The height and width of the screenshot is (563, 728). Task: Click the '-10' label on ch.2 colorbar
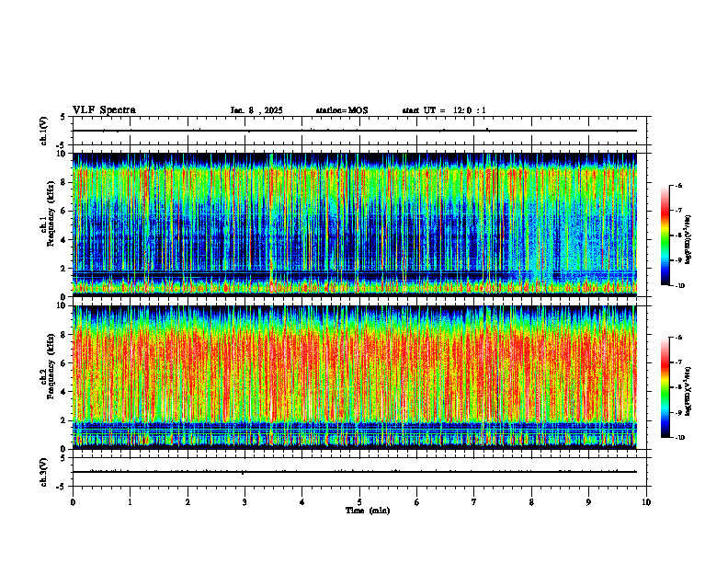point(679,438)
